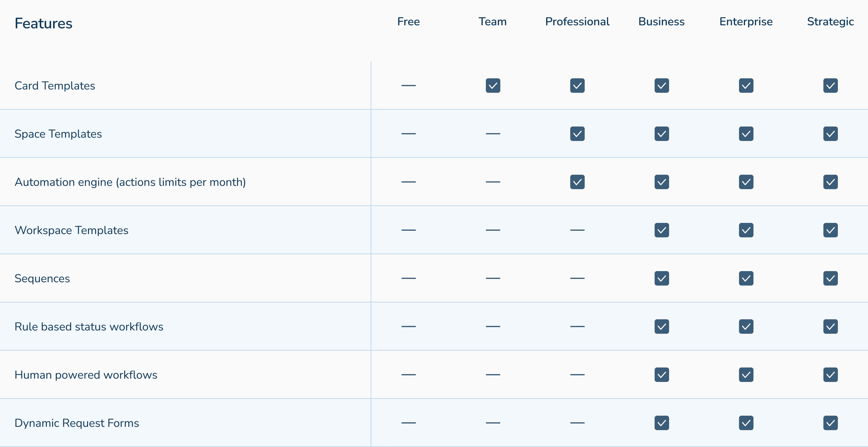The image size is (868, 447).
Task: Select the Professional plan column header
Action: [577, 22]
